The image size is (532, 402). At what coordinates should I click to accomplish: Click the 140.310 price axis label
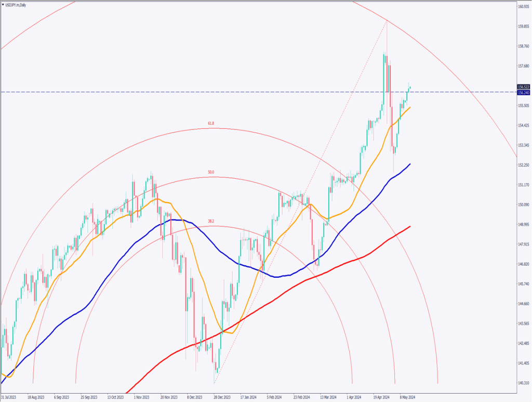(x=523, y=383)
